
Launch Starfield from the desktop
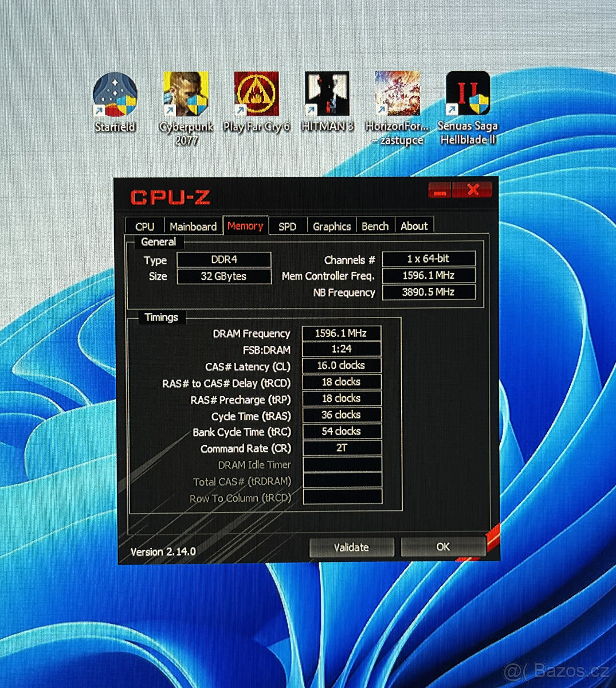click(x=115, y=95)
